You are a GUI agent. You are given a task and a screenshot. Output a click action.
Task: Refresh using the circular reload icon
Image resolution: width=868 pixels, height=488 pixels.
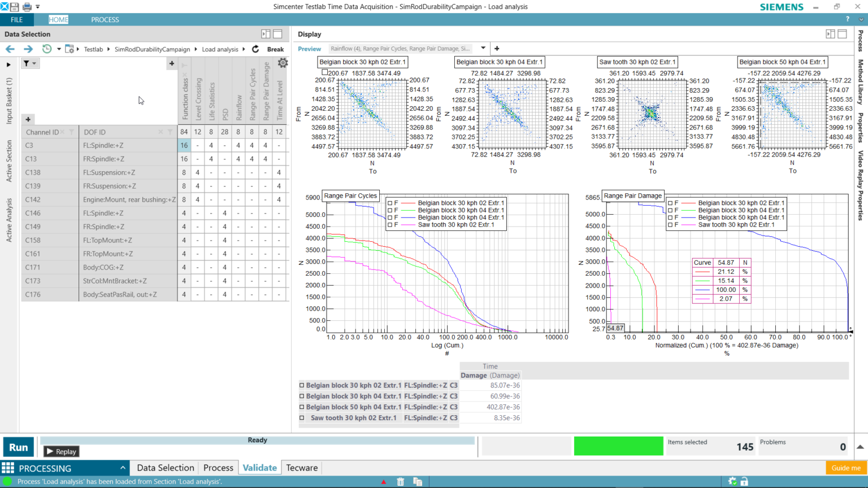tap(255, 49)
